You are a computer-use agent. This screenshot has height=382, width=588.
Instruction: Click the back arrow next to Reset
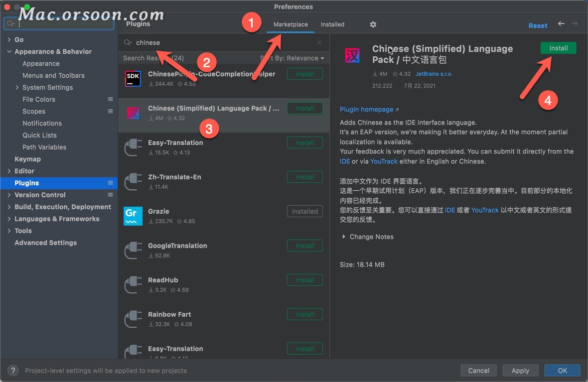pos(561,23)
